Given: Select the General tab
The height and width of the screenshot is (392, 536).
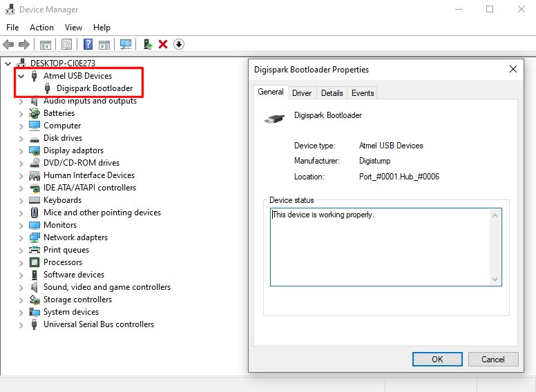Looking at the screenshot, I should pyautogui.click(x=271, y=92).
